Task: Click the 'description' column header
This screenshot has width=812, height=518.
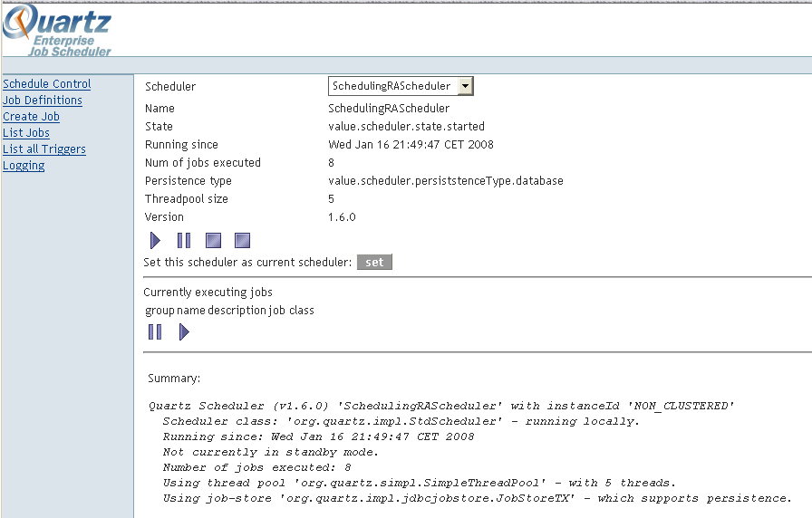Action: [237, 311]
